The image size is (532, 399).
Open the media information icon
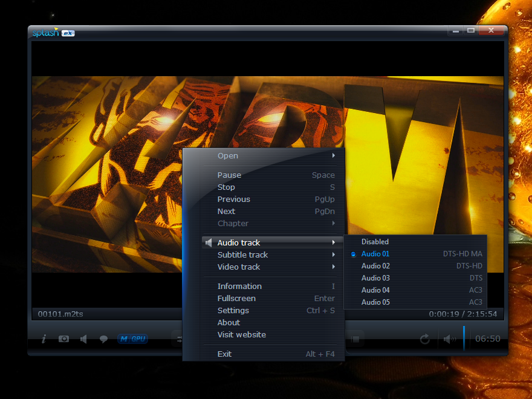point(44,339)
